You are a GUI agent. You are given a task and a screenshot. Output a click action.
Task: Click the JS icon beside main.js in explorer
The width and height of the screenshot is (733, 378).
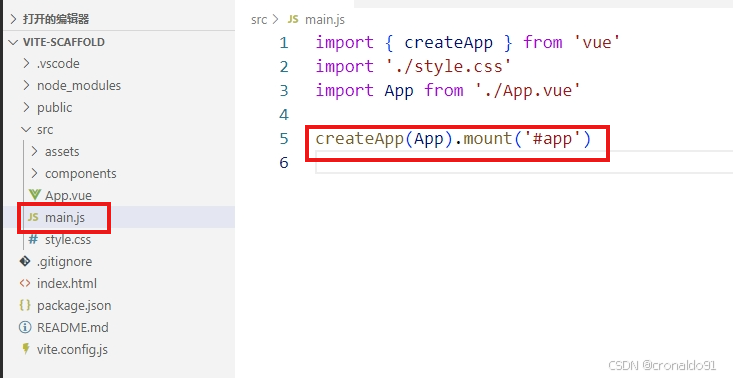[x=33, y=217]
